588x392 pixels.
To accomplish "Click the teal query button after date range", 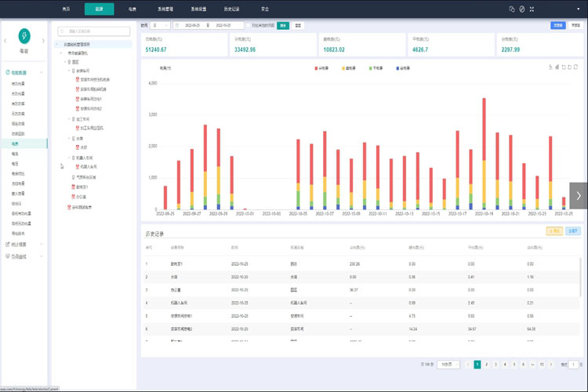I will point(282,25).
